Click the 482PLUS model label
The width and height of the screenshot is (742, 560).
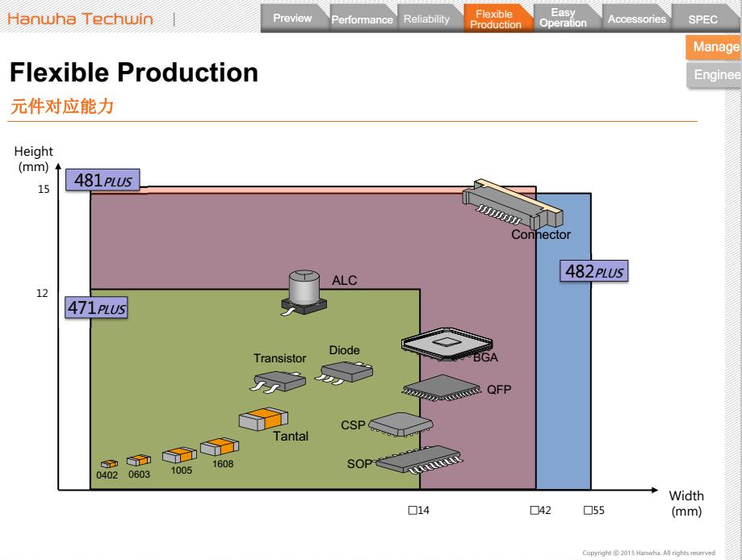tap(593, 271)
